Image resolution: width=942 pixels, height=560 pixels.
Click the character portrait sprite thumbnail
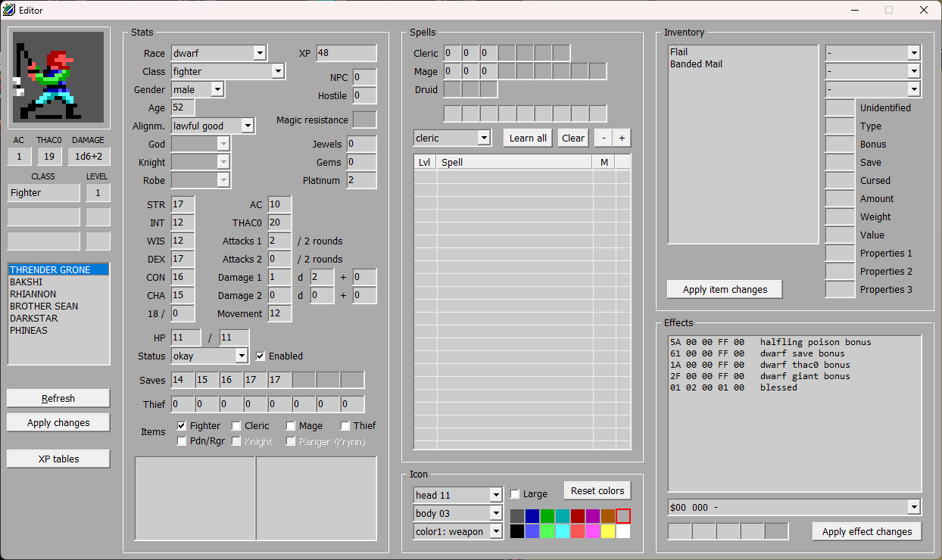58,77
